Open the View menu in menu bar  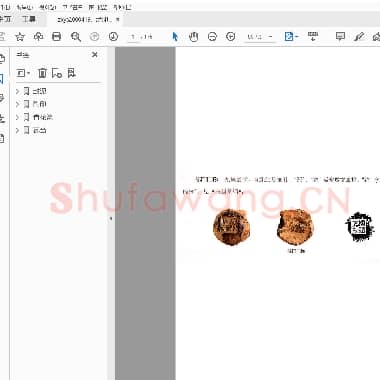(47, 7)
